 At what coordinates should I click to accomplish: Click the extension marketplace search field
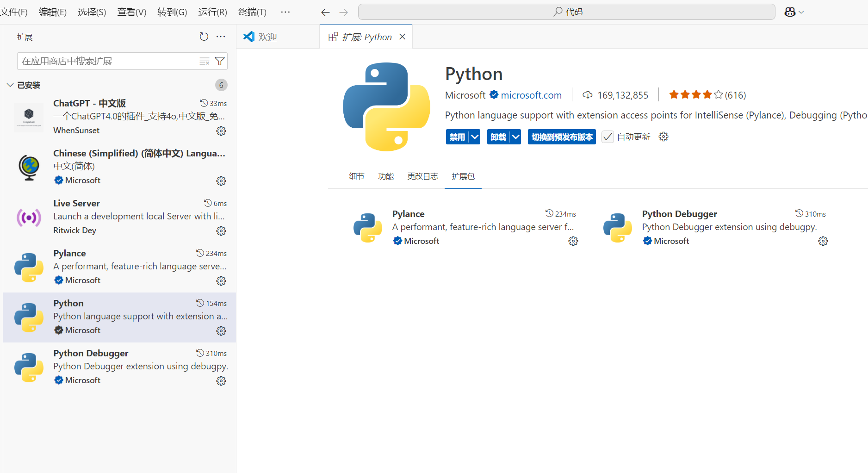coord(106,61)
